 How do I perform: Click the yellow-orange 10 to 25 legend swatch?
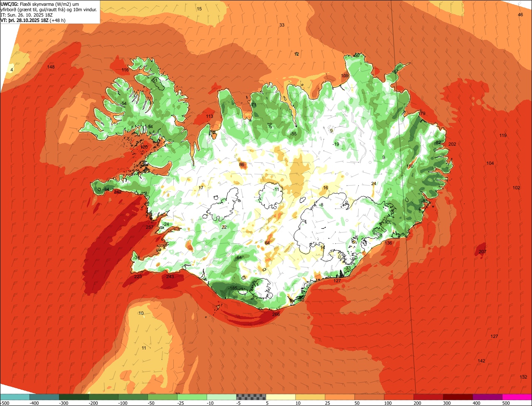point(310,397)
